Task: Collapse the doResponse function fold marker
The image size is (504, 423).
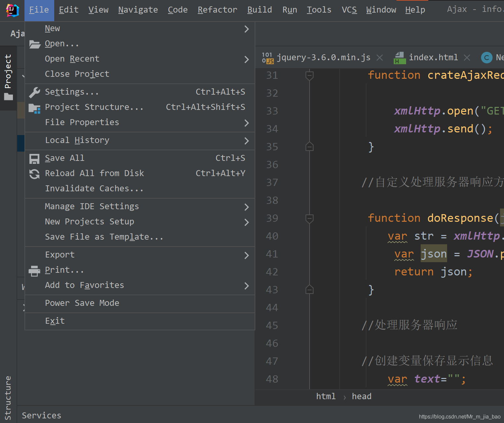Action: (x=310, y=218)
